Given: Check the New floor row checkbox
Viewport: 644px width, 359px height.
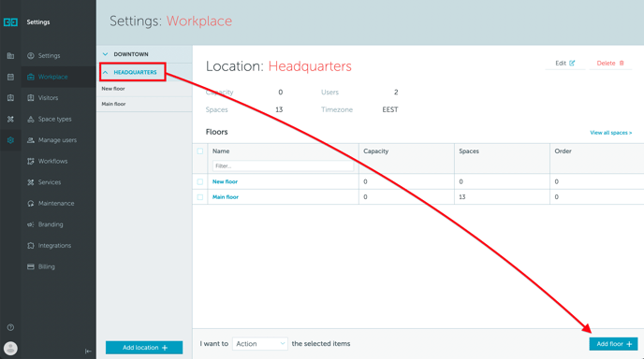Looking at the screenshot, I should click(200, 181).
